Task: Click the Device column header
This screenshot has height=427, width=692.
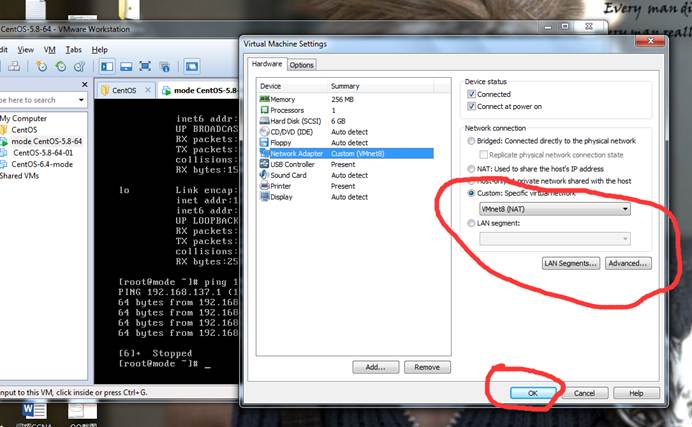Action: click(x=293, y=86)
